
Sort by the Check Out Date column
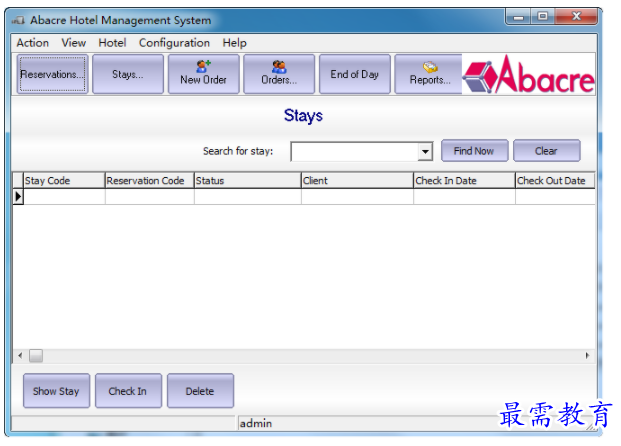point(555,181)
